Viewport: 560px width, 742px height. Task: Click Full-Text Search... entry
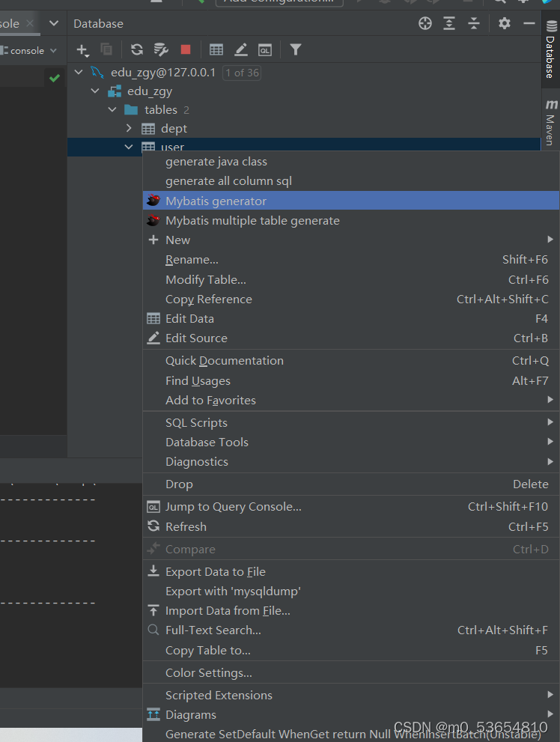351,630
